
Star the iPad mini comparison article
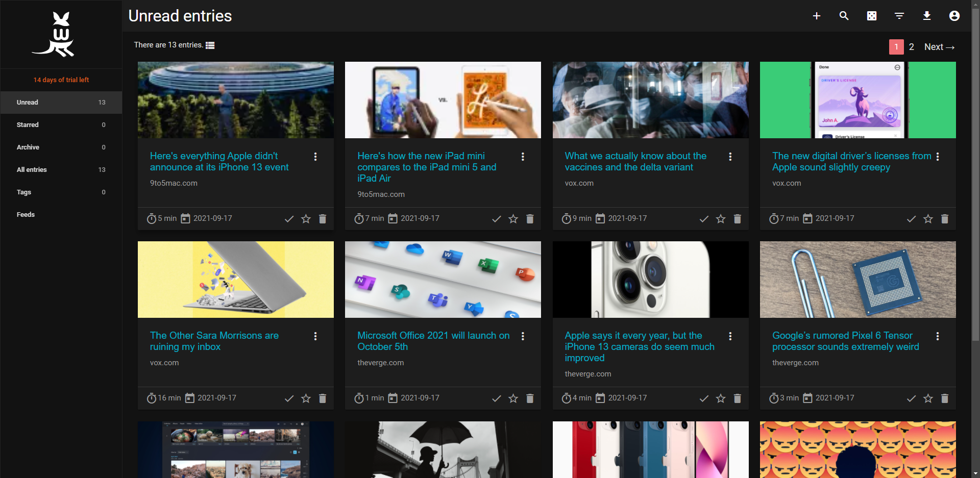point(513,219)
